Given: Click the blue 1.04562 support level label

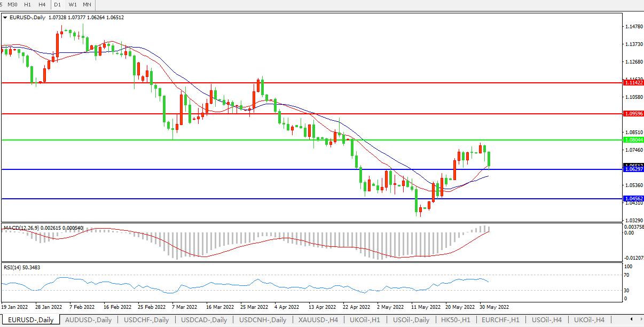Looking at the screenshot, I should pos(633,199).
